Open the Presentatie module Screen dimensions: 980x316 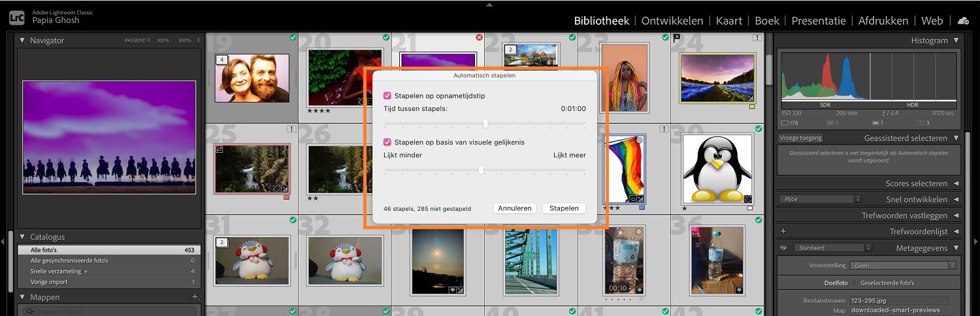819,21
